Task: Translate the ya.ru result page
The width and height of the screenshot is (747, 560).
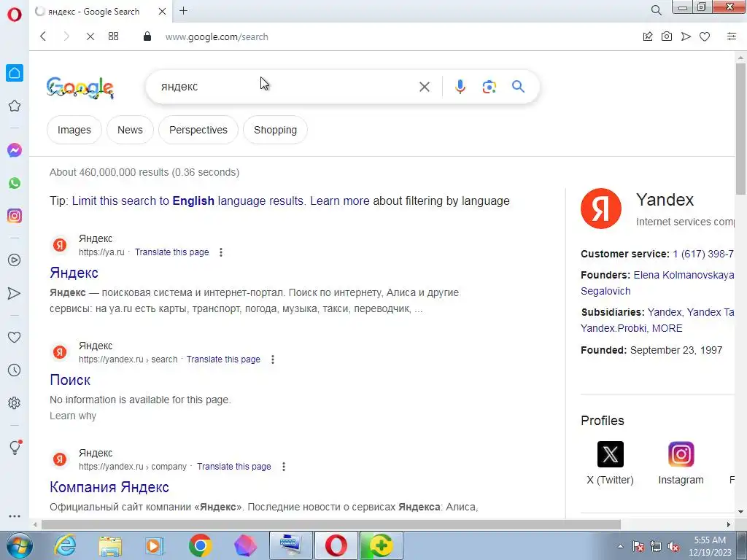Action: [x=171, y=252]
